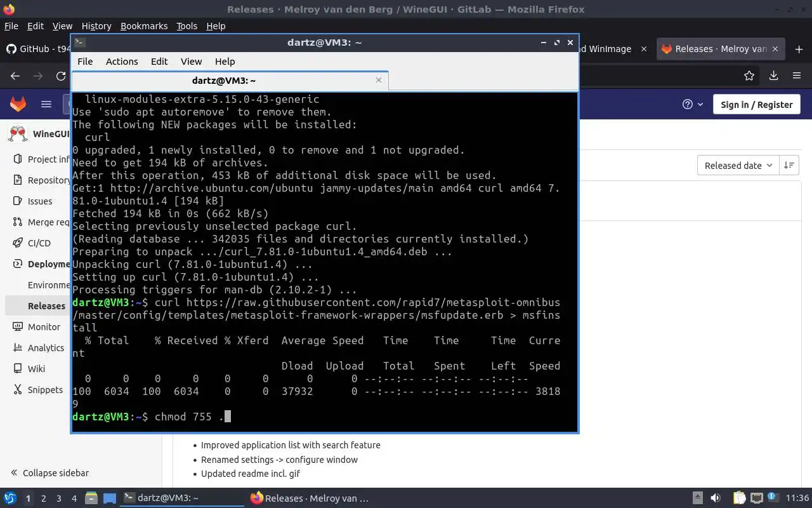Select dartz@VM3 terminal in the taskbar
This screenshot has width=812, height=508.
click(x=182, y=498)
